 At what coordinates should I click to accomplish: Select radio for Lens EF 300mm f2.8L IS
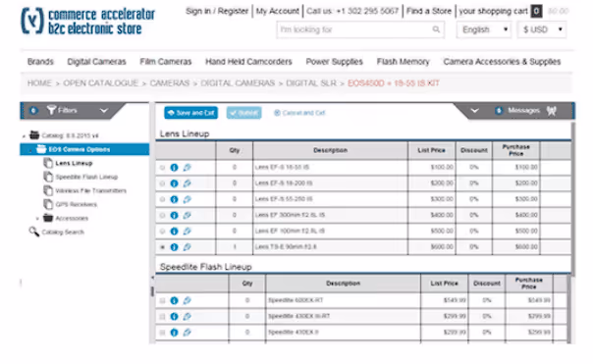pyautogui.click(x=162, y=215)
